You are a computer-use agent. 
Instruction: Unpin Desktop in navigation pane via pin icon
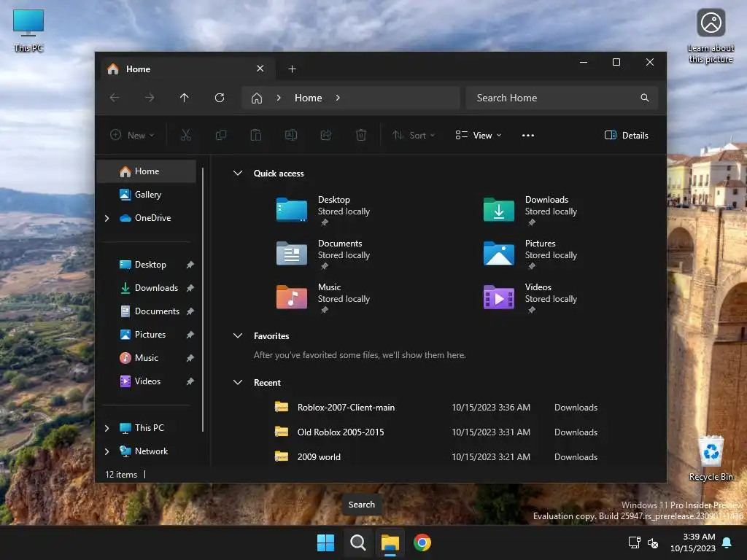[190, 265]
